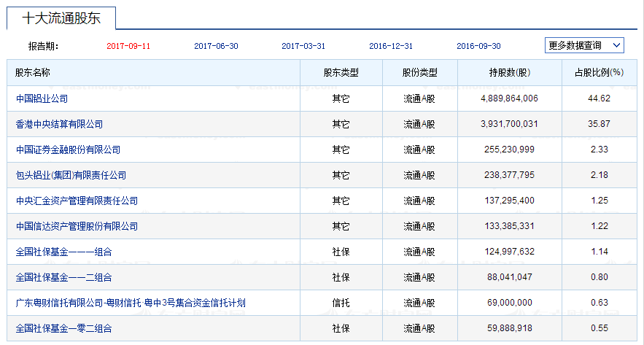The width and height of the screenshot is (644, 345).
Task: Click the 持股数(股) column header
Action: (509, 72)
